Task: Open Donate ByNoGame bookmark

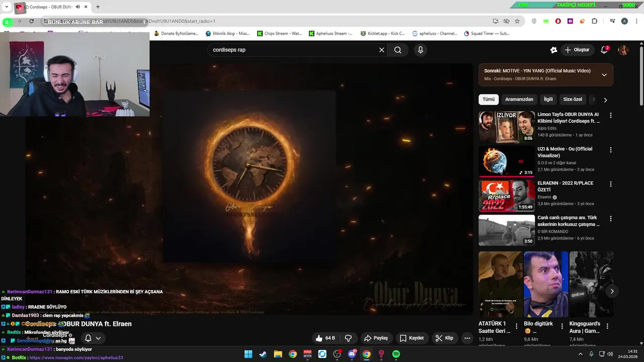Action: pos(176,34)
